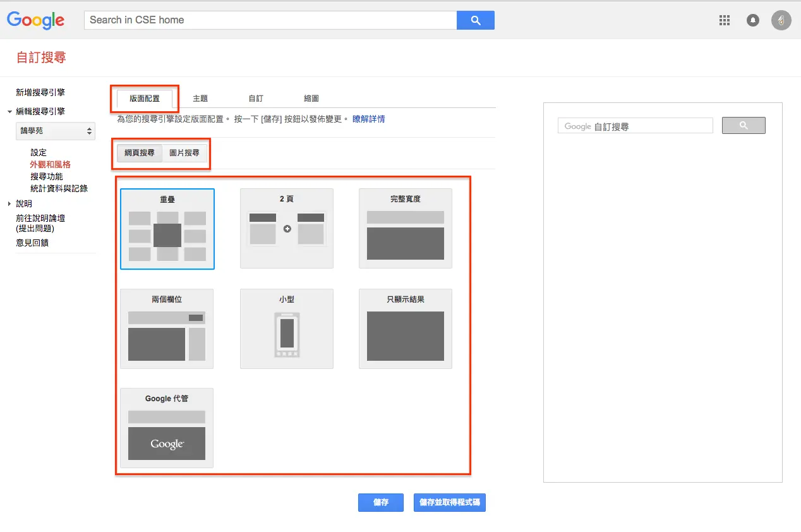Screen dimensions: 801x532
Task: Focus the Search in CSE home field
Action: click(x=270, y=20)
